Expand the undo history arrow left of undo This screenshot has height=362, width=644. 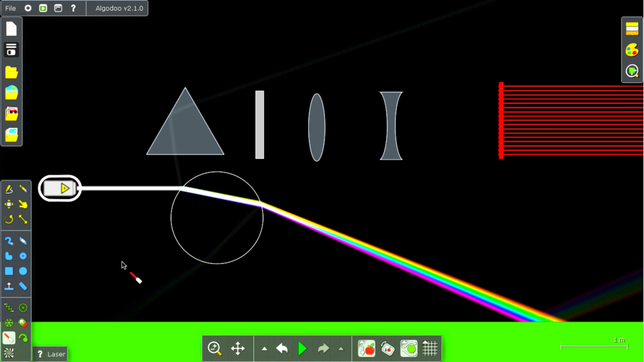pyautogui.click(x=264, y=348)
